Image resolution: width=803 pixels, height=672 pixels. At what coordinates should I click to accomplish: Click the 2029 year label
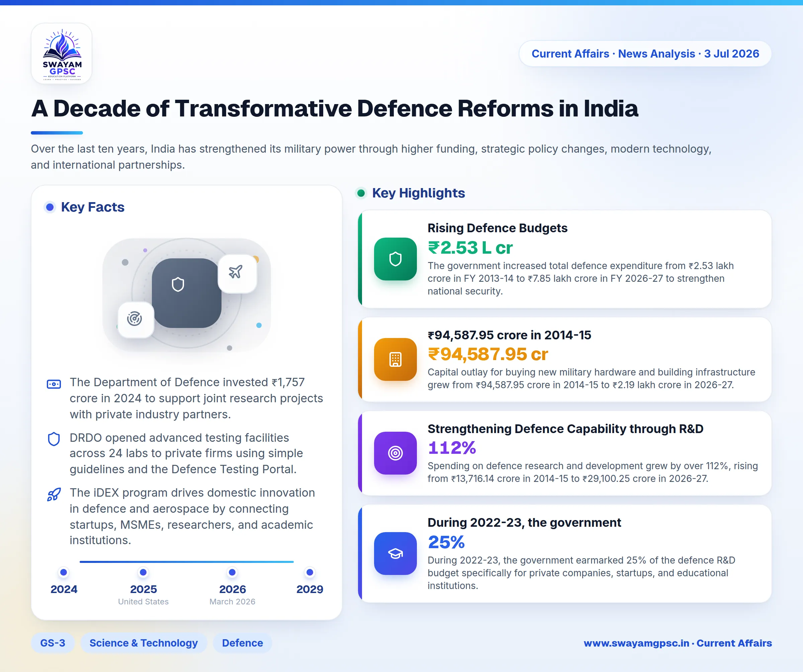click(x=310, y=589)
